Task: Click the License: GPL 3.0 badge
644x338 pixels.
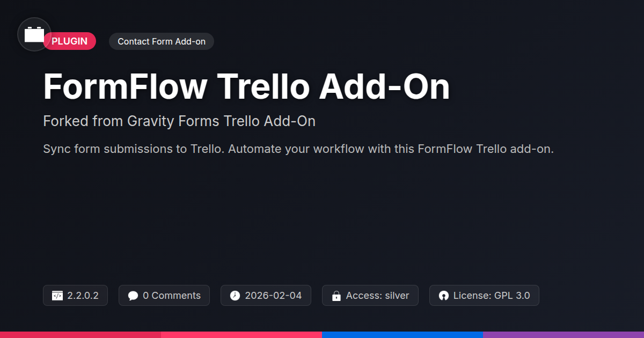Action: point(491,296)
